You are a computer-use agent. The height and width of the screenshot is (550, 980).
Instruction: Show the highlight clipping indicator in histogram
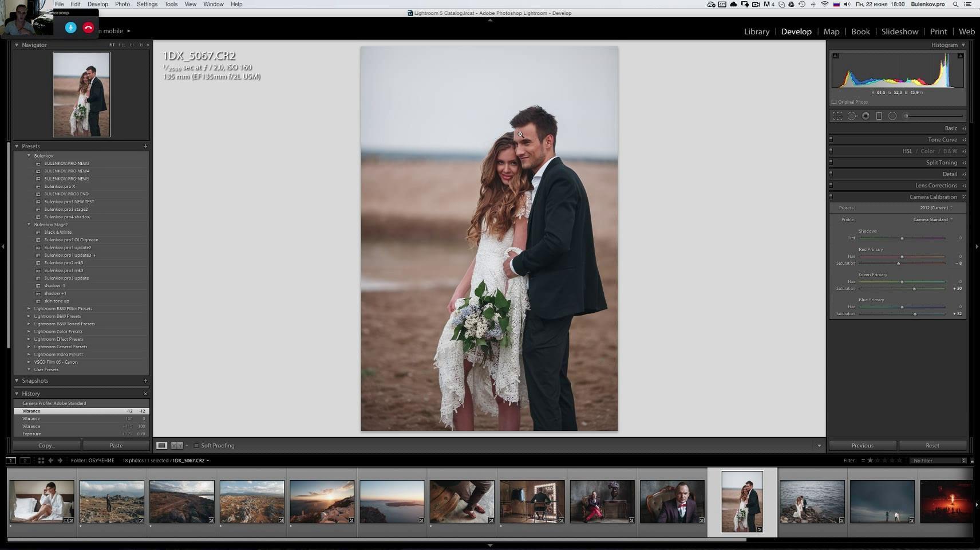pyautogui.click(x=961, y=56)
